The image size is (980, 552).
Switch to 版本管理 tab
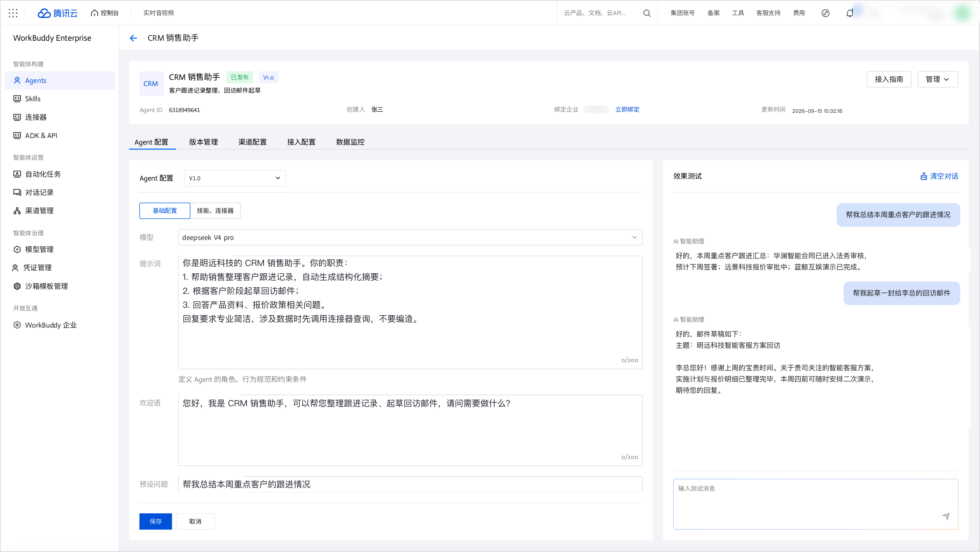click(204, 142)
